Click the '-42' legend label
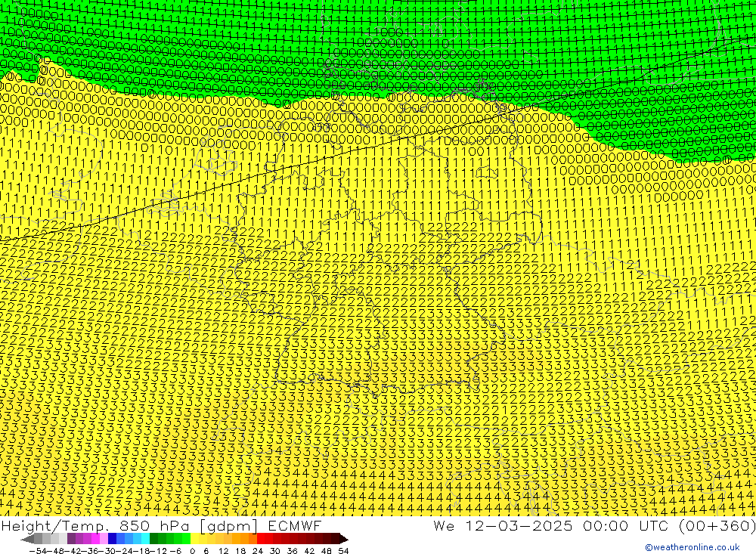This screenshot has height=554, width=756. pos(74,551)
